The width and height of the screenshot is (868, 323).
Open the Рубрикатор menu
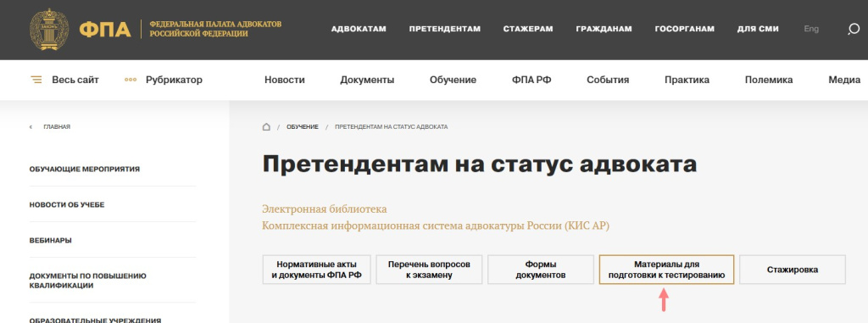point(174,80)
